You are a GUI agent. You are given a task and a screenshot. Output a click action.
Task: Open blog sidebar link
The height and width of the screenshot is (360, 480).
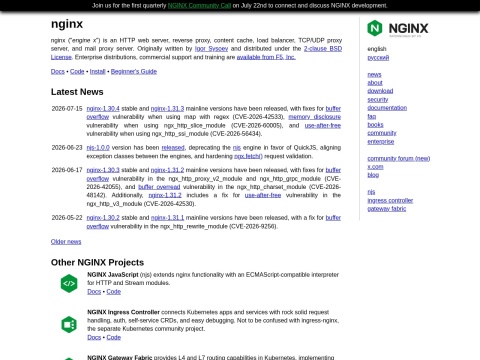tap(373, 175)
